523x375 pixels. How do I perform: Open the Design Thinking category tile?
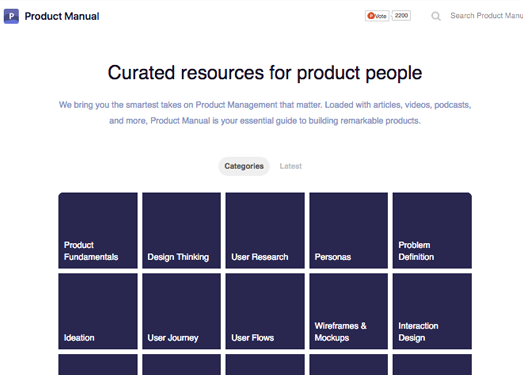181,230
